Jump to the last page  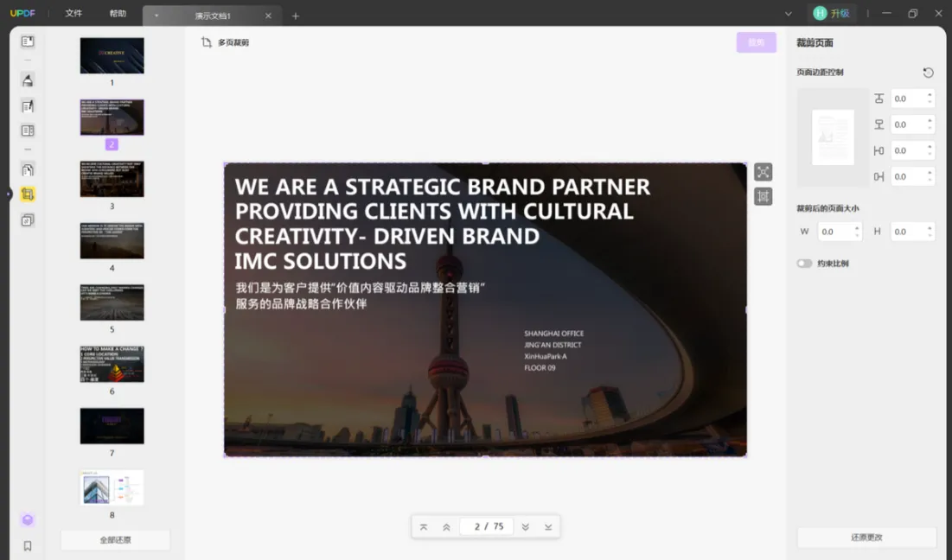click(x=548, y=526)
